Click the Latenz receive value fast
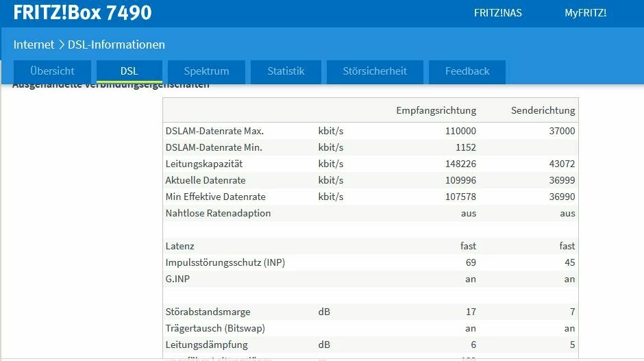The width and height of the screenshot is (644, 361). [468, 246]
